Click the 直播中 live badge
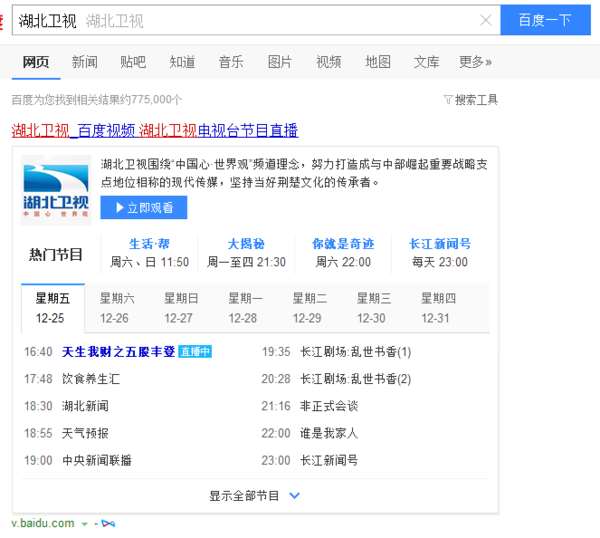Image resolution: width=600 pixels, height=538 pixels. coord(195,352)
